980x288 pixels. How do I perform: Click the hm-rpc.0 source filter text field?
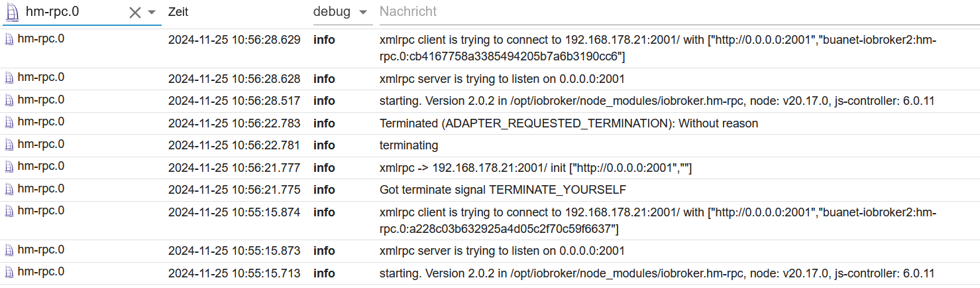click(74, 12)
